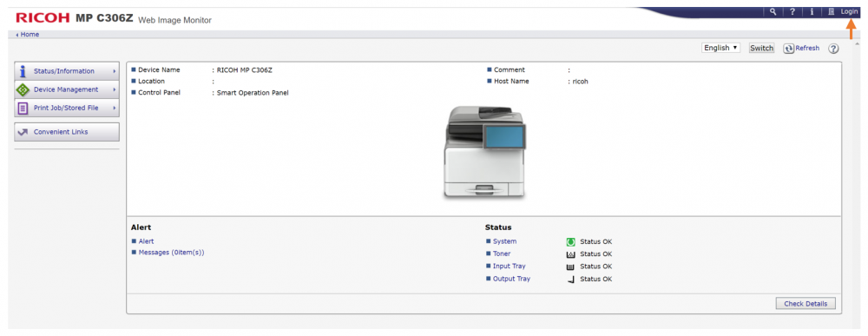
Task: Open the question mark help icon in header
Action: click(792, 11)
